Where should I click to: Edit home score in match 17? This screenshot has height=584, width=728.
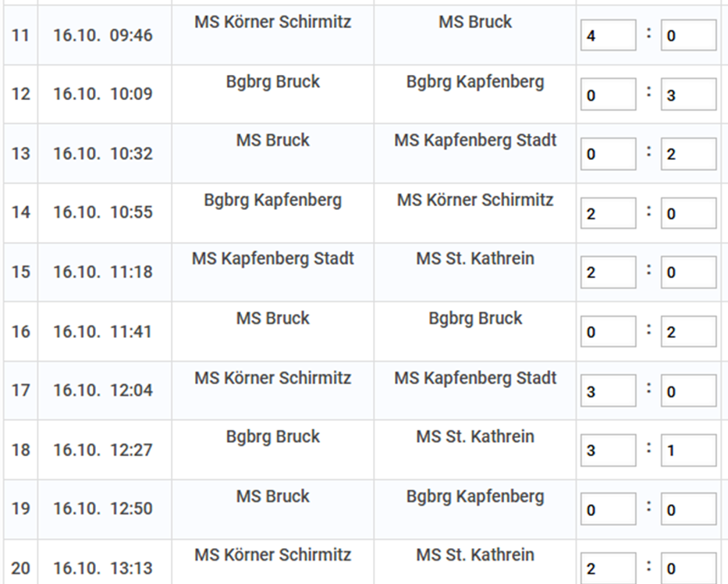(608, 391)
